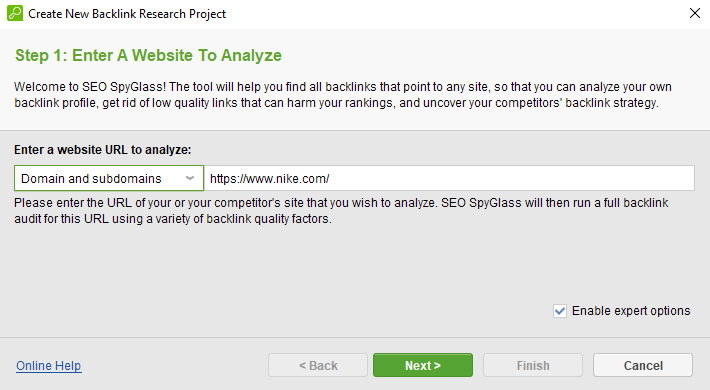Viewport: 710px width, 390px height.
Task: Click the chevron arrow of the scope combo box
Action: click(x=190, y=178)
